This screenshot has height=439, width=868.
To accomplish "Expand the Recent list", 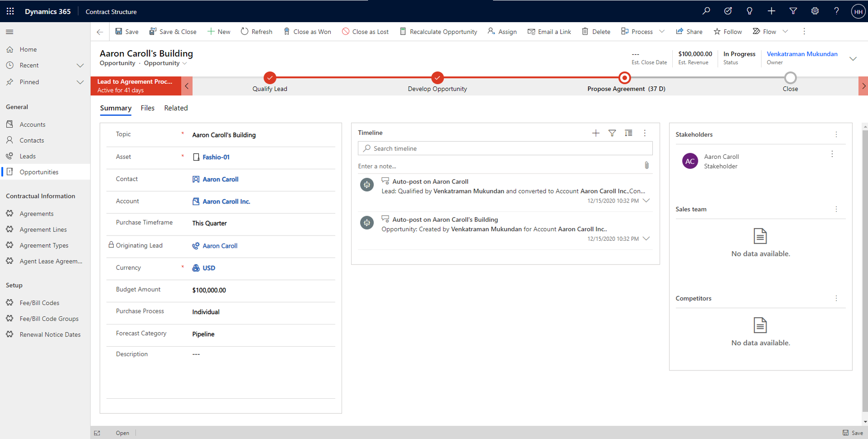I will [x=80, y=66].
